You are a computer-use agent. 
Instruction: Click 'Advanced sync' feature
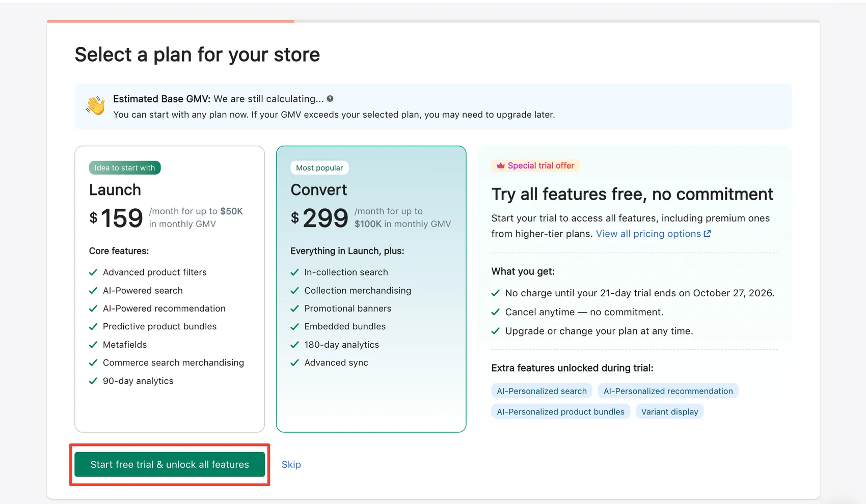[336, 362]
